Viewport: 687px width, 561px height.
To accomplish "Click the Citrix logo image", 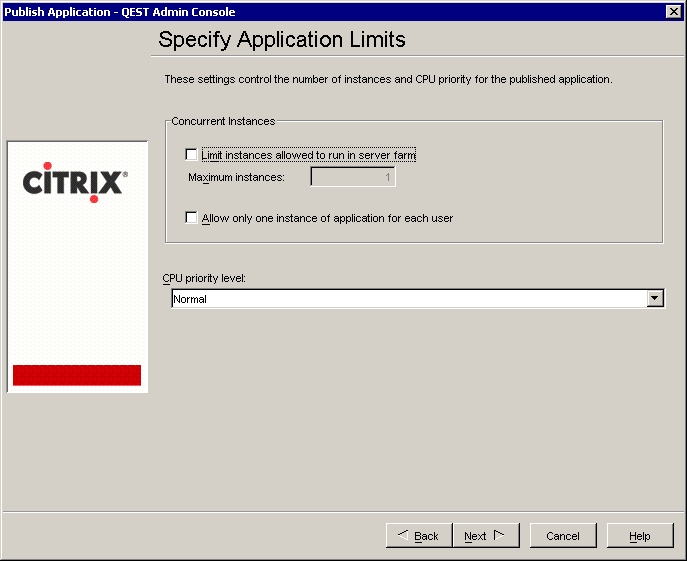I will 75,183.
